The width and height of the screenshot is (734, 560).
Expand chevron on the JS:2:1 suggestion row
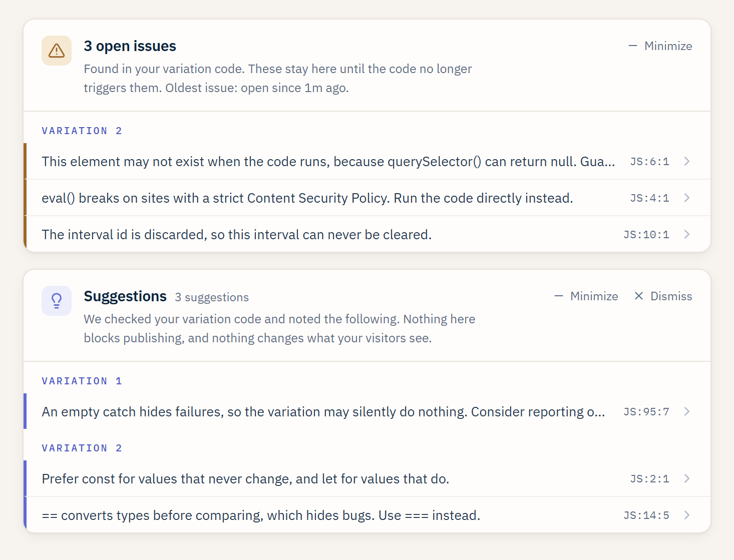point(687,478)
